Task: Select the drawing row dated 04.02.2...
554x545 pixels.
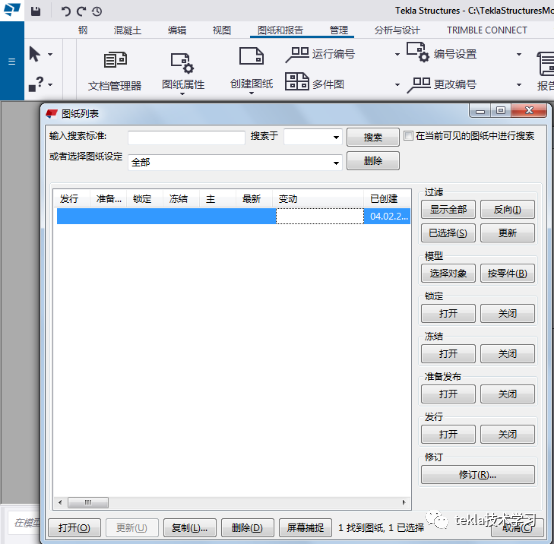Action: click(x=233, y=216)
